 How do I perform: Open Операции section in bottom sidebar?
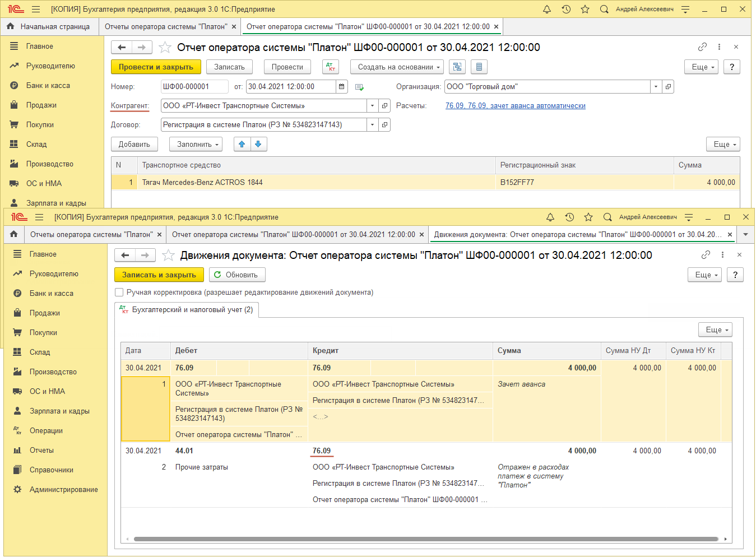tap(46, 430)
